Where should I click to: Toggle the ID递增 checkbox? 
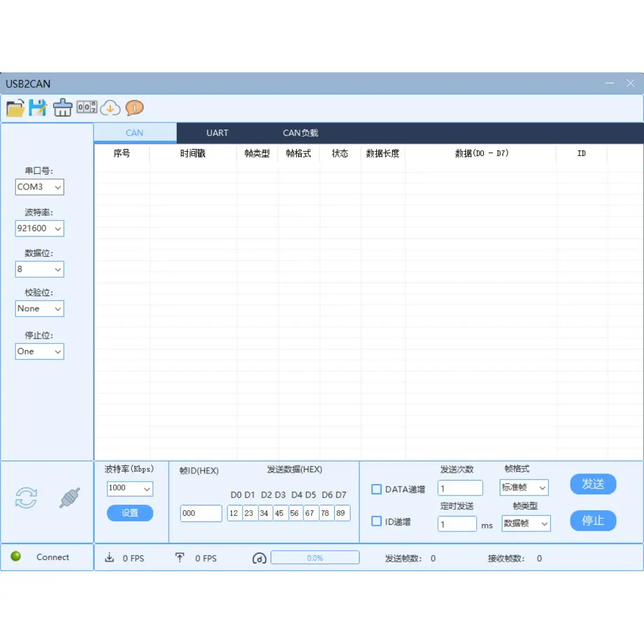pyautogui.click(x=377, y=521)
